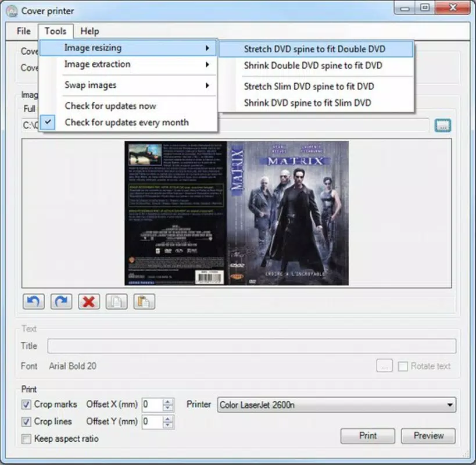Screen dimensions: 476x465
Task: Close the open Tools menu
Action: [x=56, y=31]
